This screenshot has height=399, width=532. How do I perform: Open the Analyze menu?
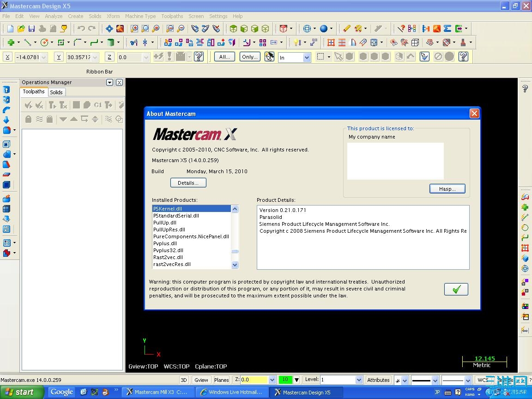pos(54,16)
